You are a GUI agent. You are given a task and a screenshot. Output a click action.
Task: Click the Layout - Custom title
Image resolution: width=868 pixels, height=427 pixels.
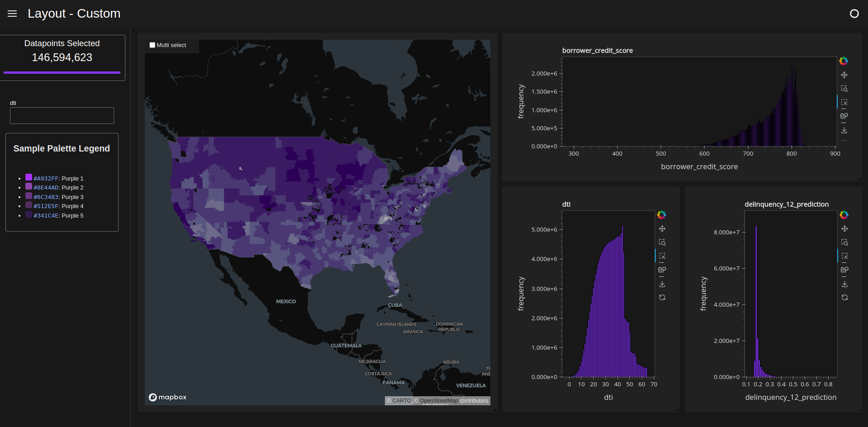tap(74, 14)
